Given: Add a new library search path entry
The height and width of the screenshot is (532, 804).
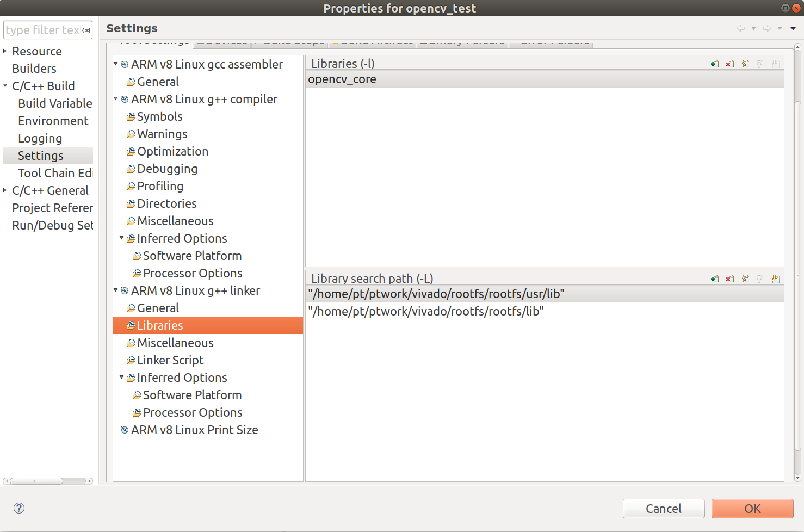Looking at the screenshot, I should coord(715,279).
